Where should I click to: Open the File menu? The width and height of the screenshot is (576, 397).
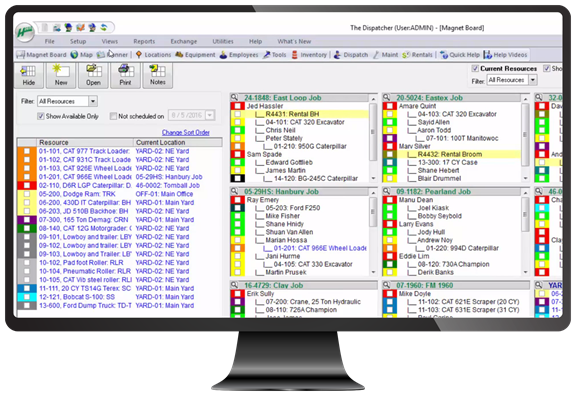pyautogui.click(x=50, y=41)
